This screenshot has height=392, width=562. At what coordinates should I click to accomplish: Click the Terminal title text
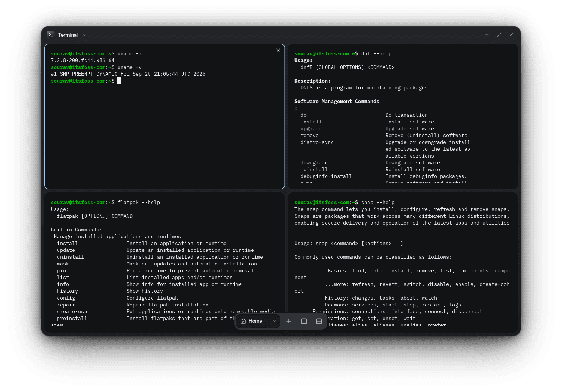[68, 35]
